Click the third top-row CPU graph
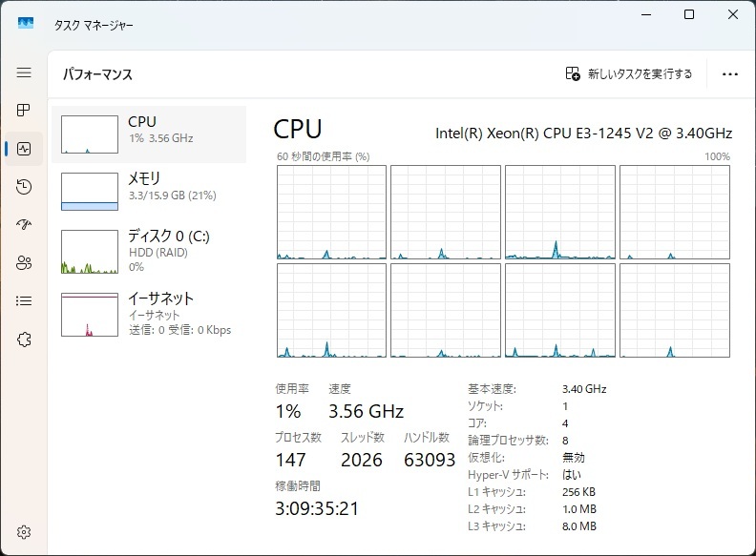The image size is (756, 556). (x=559, y=212)
